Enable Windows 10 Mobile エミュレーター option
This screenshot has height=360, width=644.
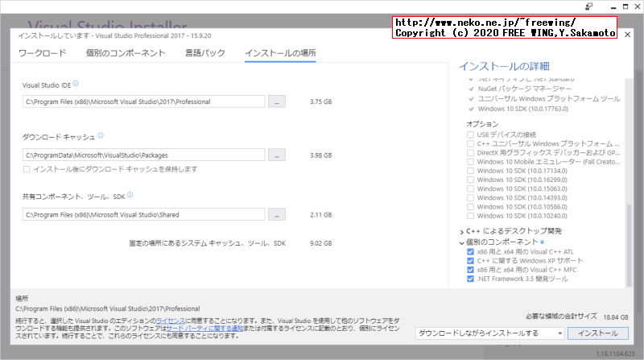coord(470,162)
